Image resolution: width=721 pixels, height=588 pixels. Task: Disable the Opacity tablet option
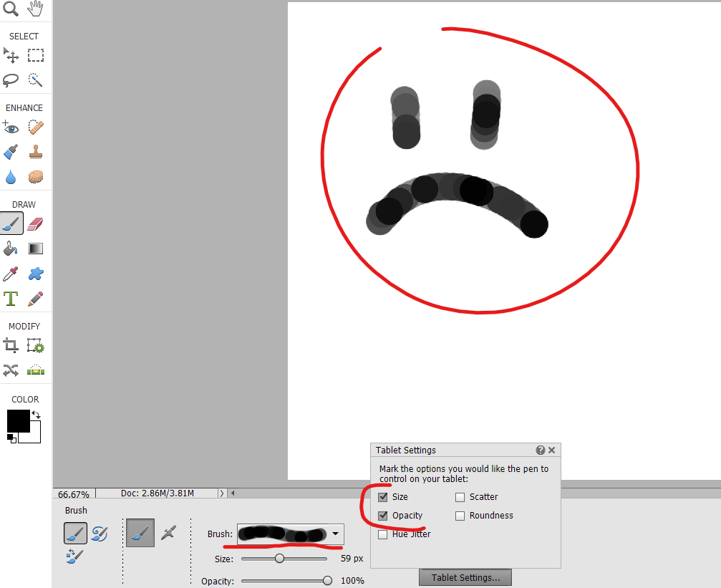click(x=383, y=515)
